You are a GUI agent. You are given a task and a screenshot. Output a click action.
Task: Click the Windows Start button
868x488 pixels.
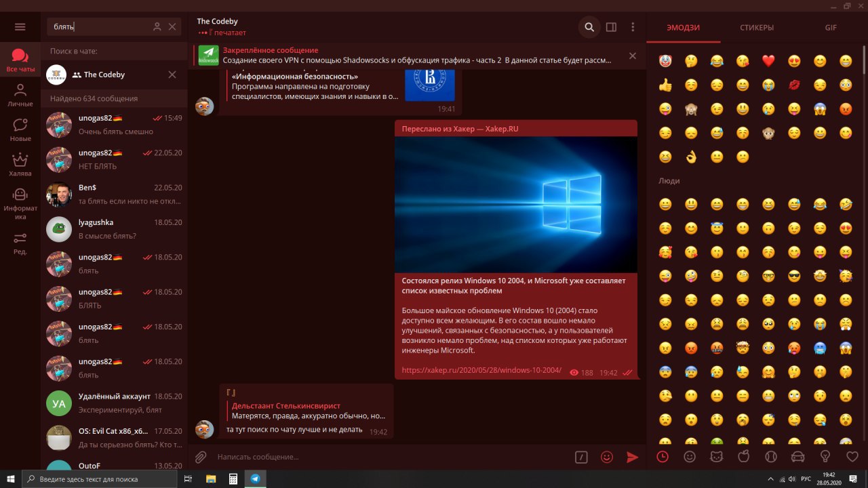tap(10, 479)
